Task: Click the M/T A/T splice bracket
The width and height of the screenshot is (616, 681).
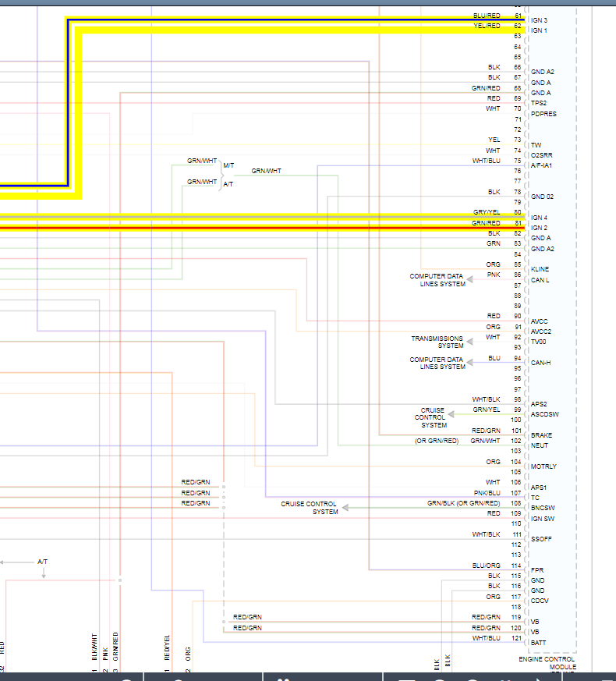Action: click(221, 175)
